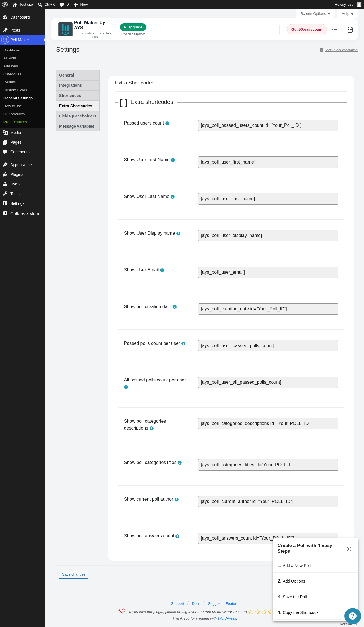Open the three-dots more options icon

click(334, 29)
